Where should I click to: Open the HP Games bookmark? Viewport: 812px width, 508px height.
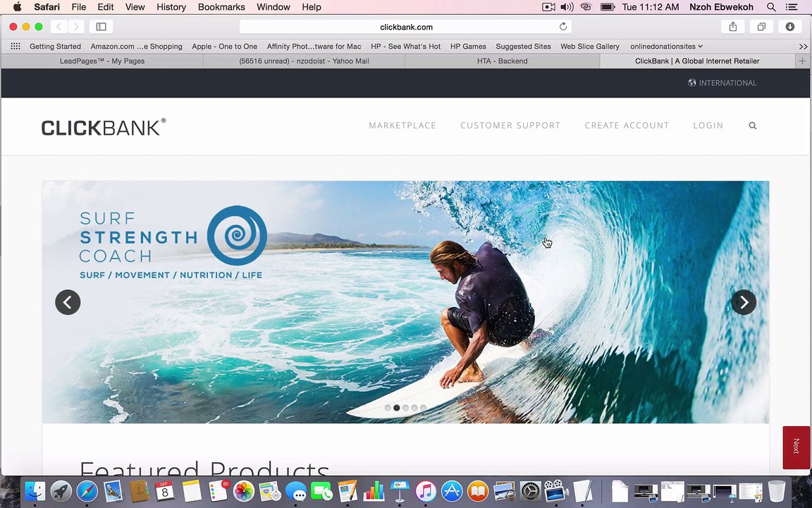[468, 46]
